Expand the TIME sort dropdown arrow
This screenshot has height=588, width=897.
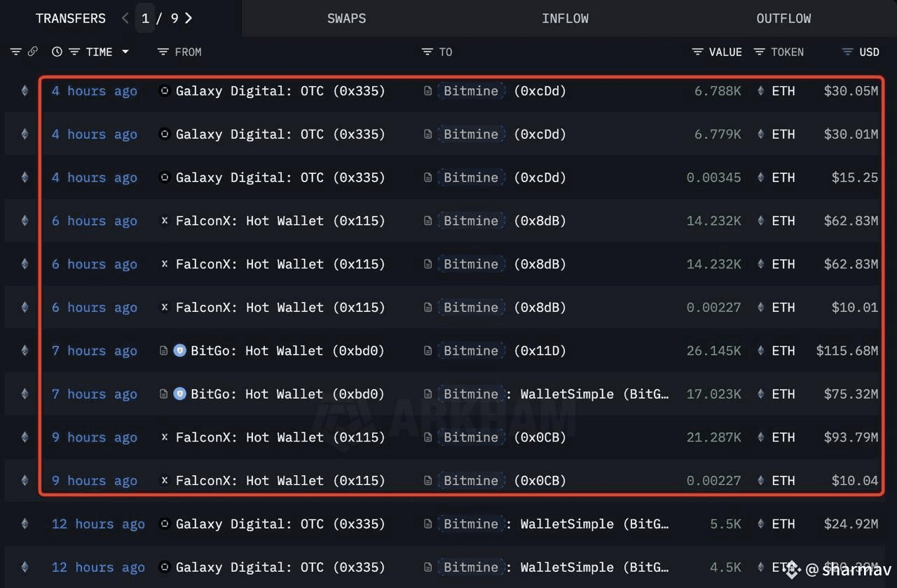pyautogui.click(x=125, y=52)
